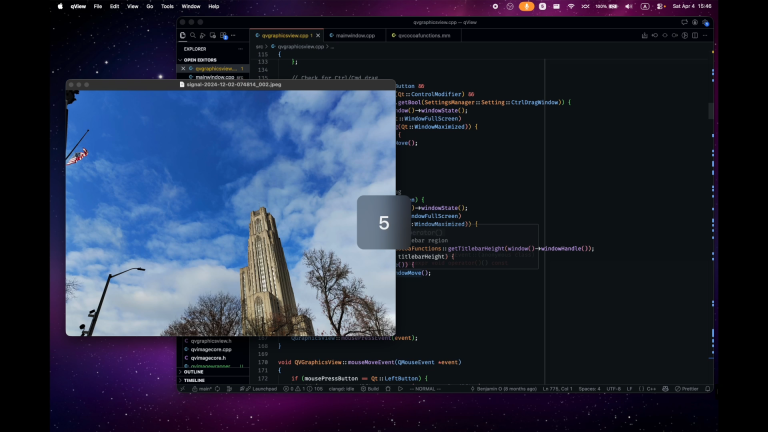Click the displayed photo in qView window
Screen dimensions: 768x432
tap(231, 213)
